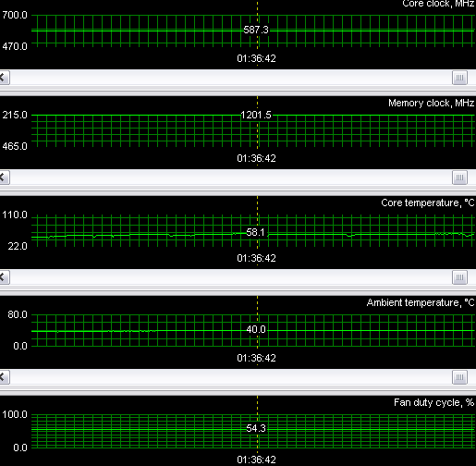Click left scroll arrow below Memory clock graph
This screenshot has width=476, height=466.
(x=5, y=178)
